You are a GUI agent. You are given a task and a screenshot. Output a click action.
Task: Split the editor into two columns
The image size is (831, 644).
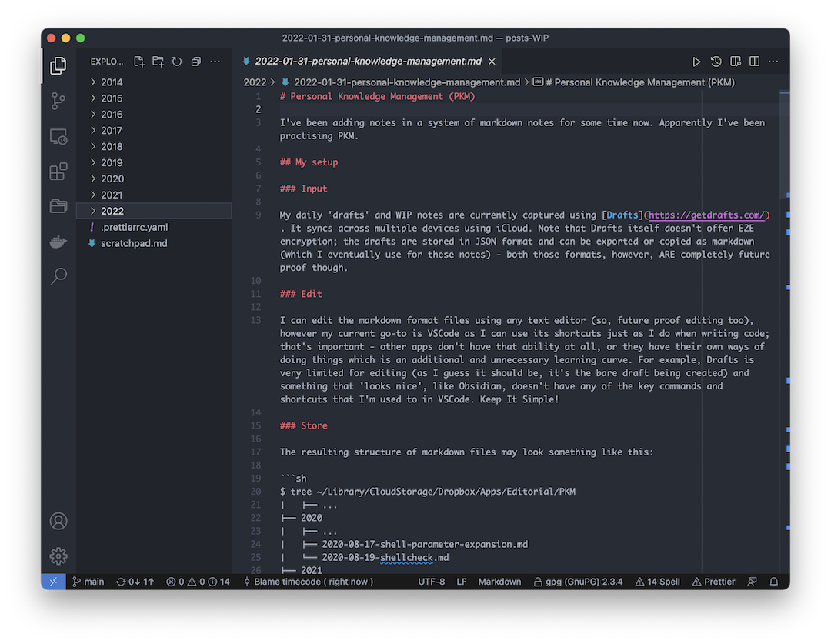[755, 60]
